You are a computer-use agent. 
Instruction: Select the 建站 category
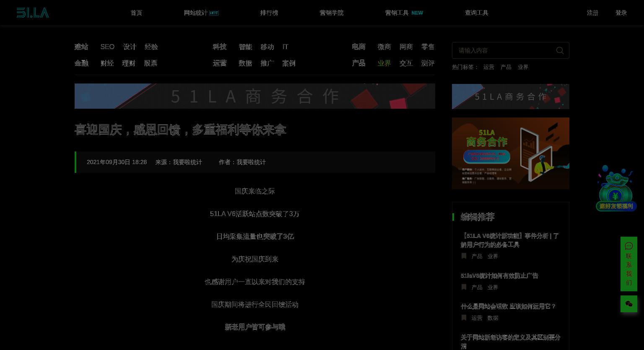click(81, 47)
